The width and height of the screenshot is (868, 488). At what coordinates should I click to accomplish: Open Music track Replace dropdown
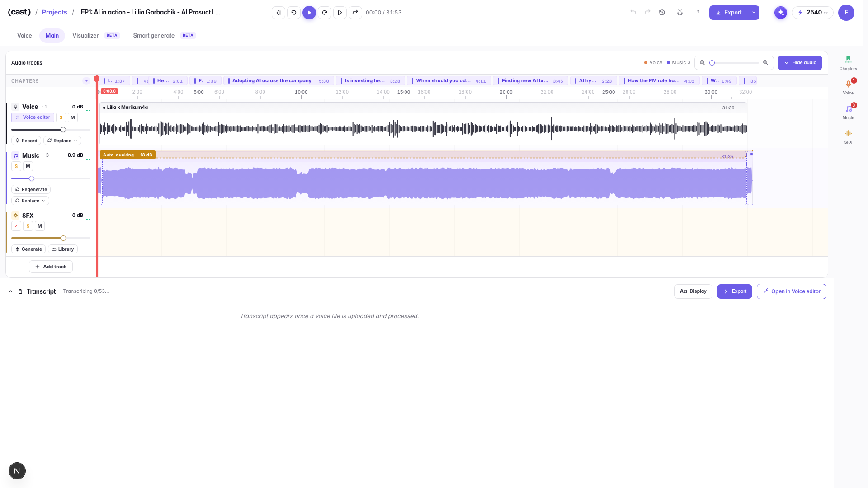pos(30,201)
